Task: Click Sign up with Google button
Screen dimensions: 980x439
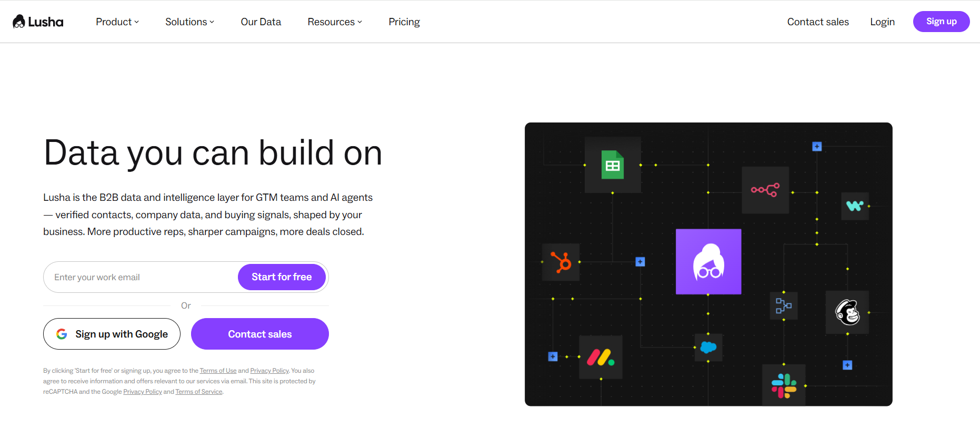Action: 112,334
